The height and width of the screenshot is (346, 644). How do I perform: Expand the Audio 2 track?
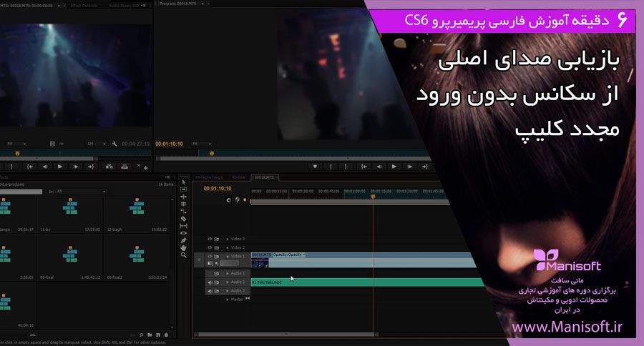[x=228, y=282]
